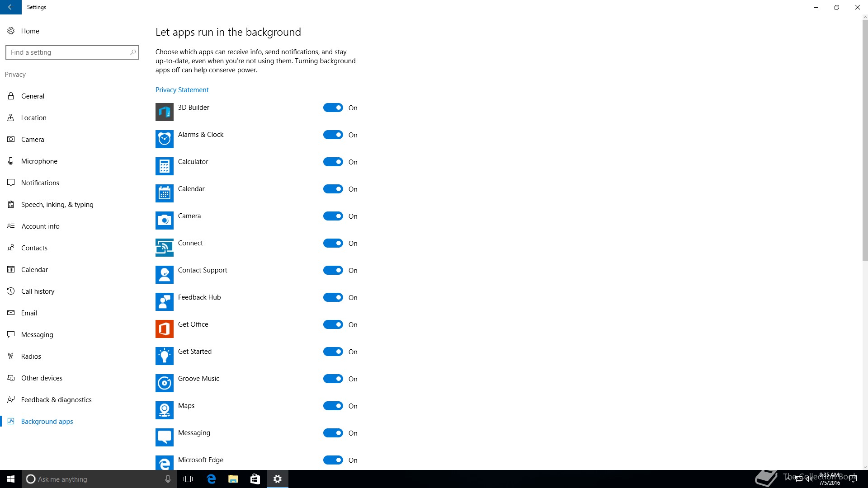
Task: Click the Find a setting search box
Action: [x=68, y=52]
